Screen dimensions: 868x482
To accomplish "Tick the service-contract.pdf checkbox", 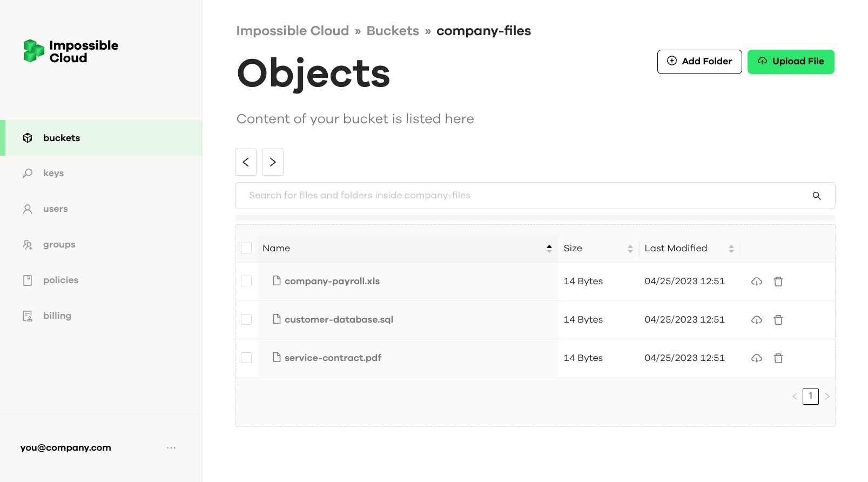I will (x=246, y=358).
